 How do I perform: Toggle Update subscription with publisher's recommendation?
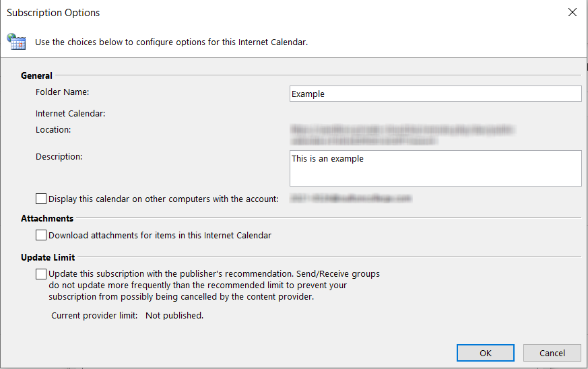pyautogui.click(x=41, y=274)
